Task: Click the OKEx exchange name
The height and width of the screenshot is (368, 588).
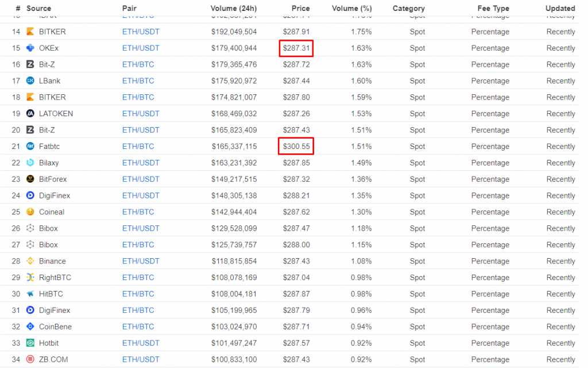Action: click(x=49, y=48)
